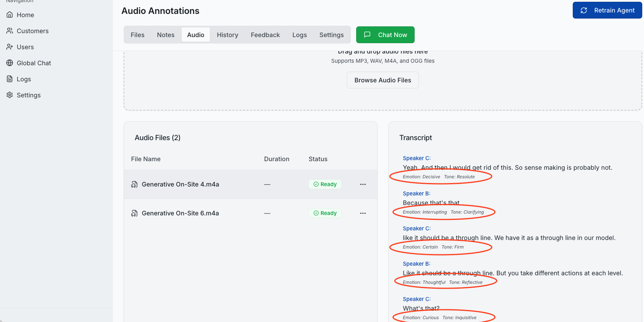Click the Retrain Agent button

click(x=607, y=10)
